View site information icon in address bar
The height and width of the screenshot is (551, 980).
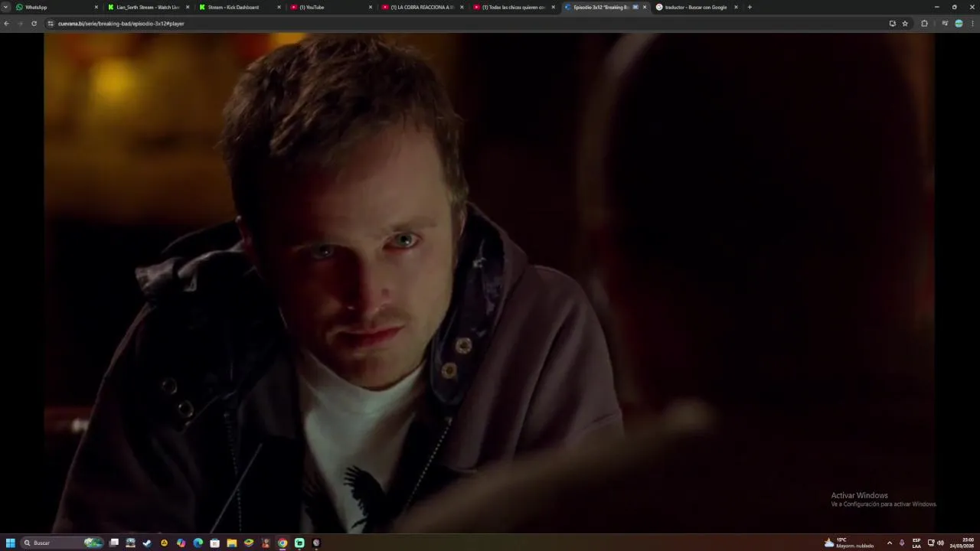coord(51,24)
